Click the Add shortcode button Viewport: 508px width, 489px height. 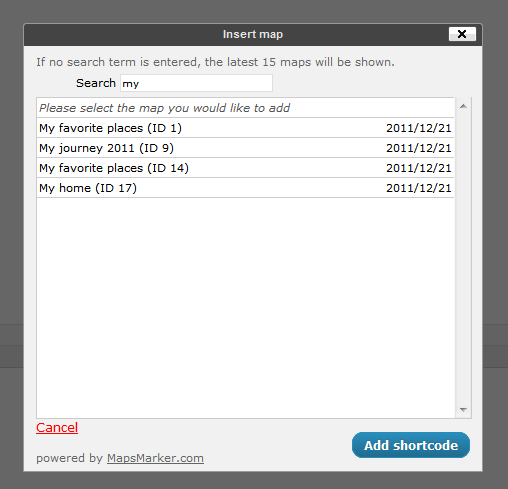pyautogui.click(x=411, y=445)
